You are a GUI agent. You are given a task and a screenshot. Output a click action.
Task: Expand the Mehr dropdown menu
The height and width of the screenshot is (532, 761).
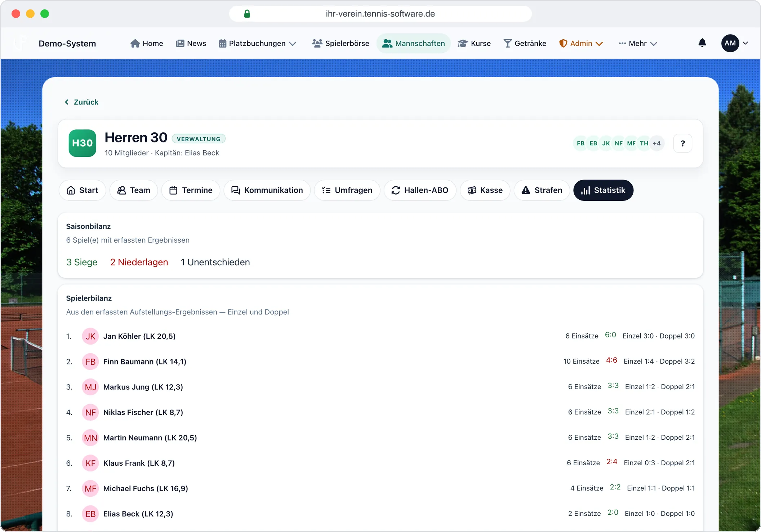(x=638, y=43)
